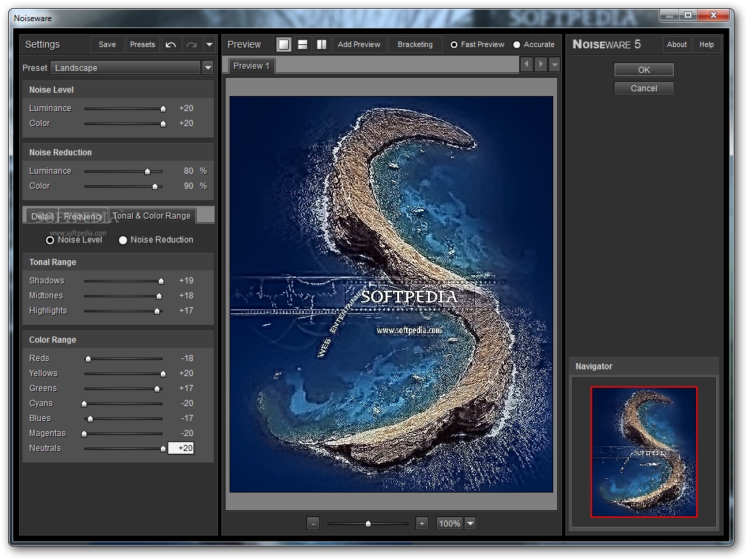This screenshot has height=560, width=748.
Task: Click the zoom out minus button
Action: pyautogui.click(x=313, y=524)
